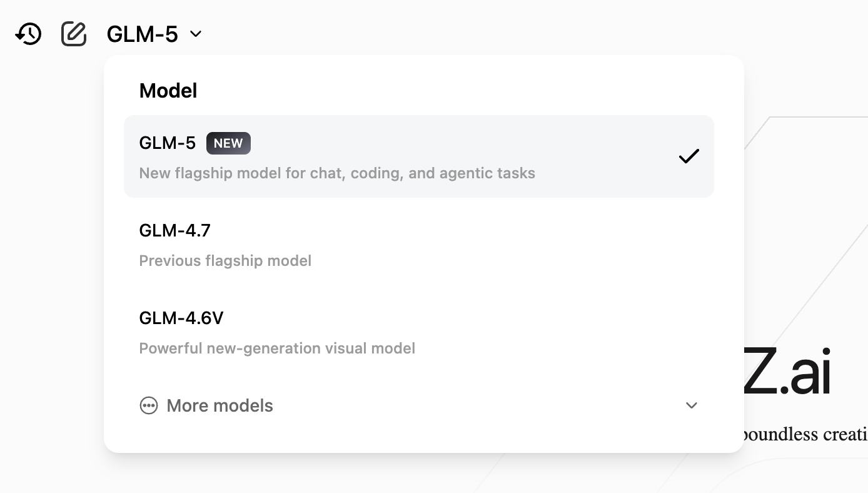Image resolution: width=868 pixels, height=493 pixels.
Task: Click the 'Model' heading in the dropdown
Action: 168,91
